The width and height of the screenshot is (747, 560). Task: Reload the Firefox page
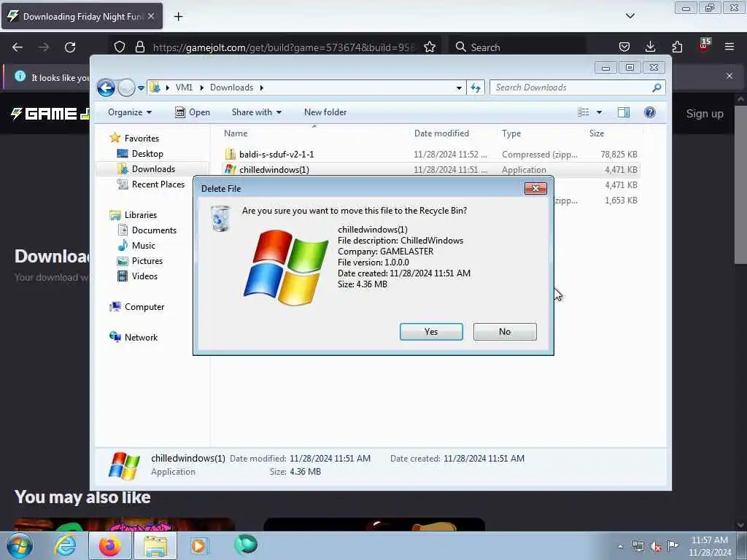70,47
